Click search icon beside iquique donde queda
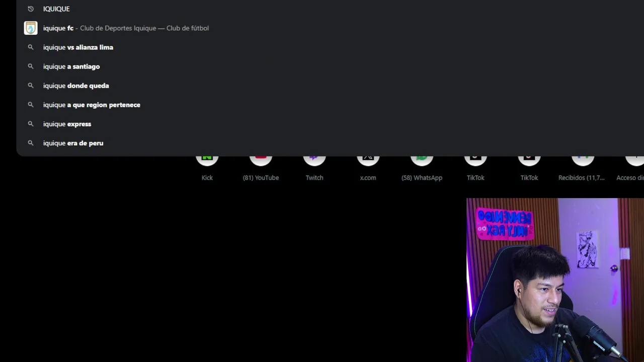644x362 pixels. pyautogui.click(x=31, y=85)
